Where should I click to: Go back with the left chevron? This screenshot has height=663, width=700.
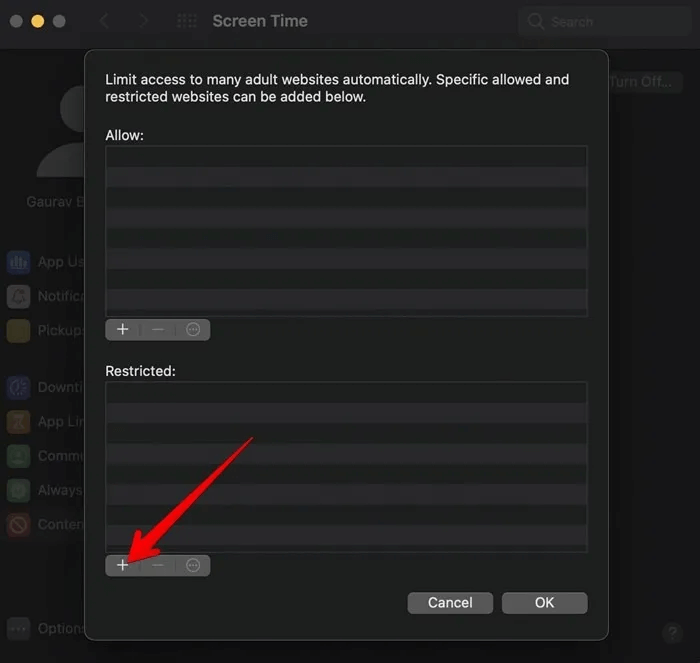coord(104,21)
